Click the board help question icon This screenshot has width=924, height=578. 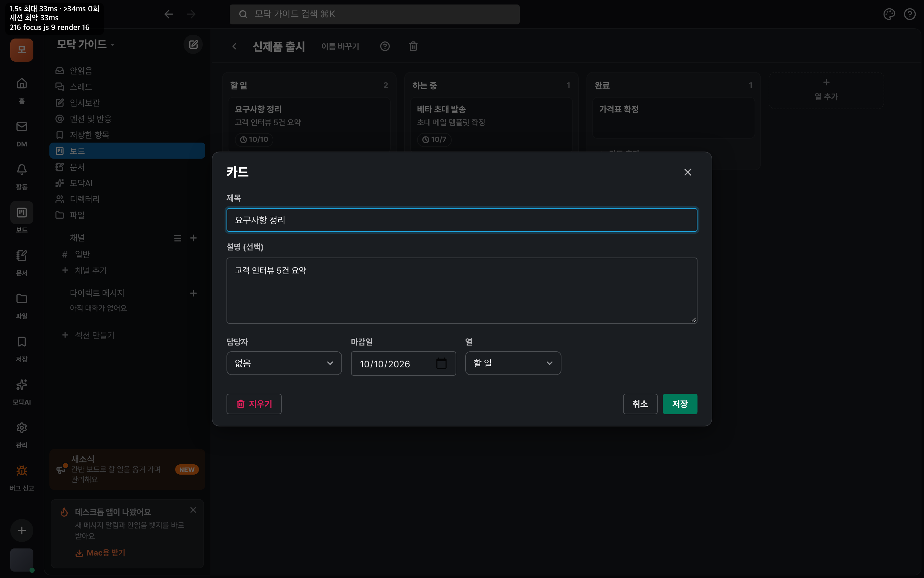pyautogui.click(x=385, y=46)
